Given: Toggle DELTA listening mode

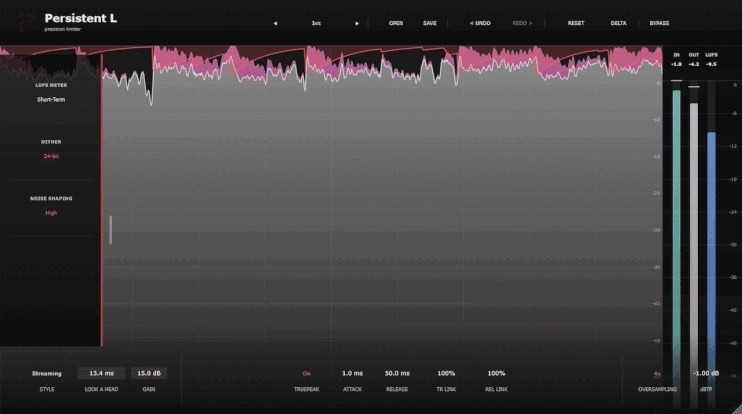Looking at the screenshot, I should pyautogui.click(x=618, y=23).
